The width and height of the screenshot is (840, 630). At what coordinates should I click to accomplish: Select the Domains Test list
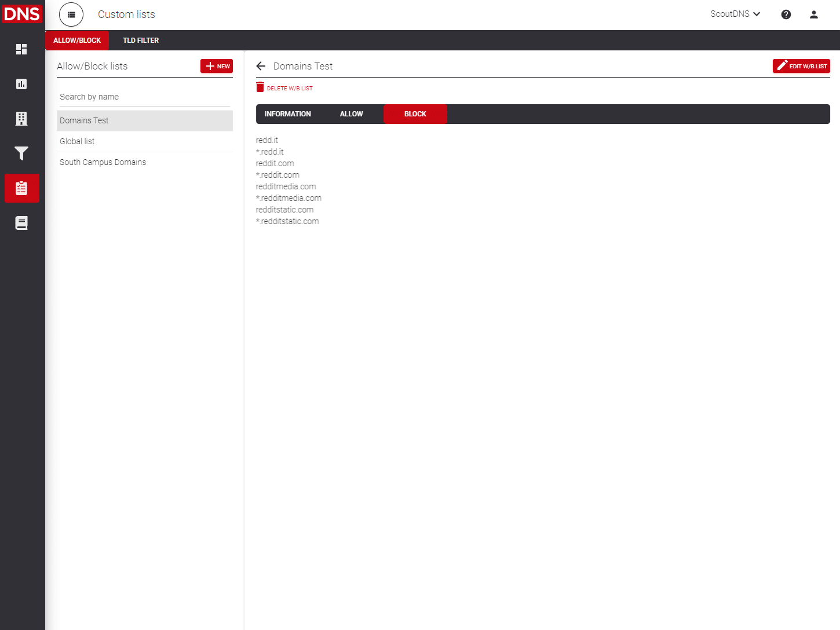coord(145,120)
